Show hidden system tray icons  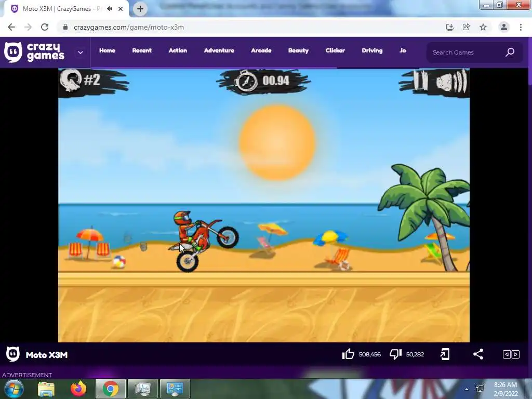point(467,389)
